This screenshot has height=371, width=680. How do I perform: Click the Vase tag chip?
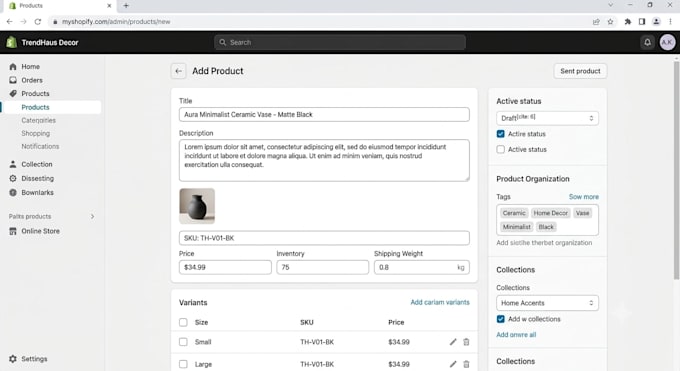582,213
